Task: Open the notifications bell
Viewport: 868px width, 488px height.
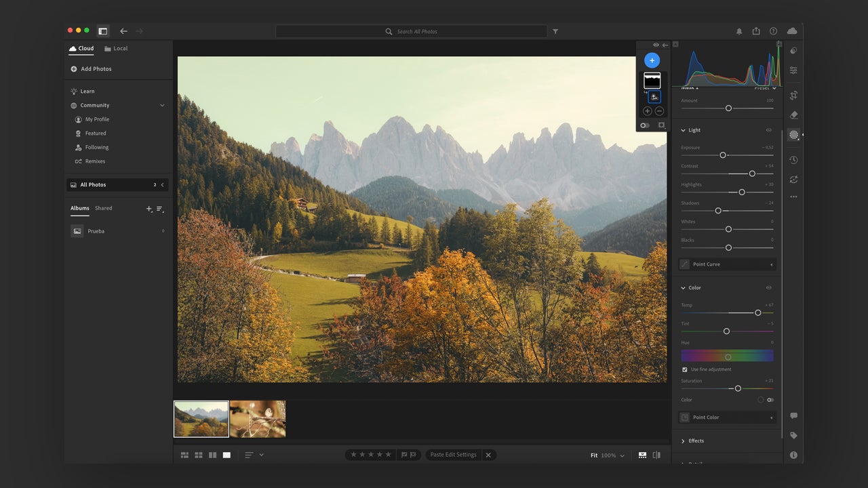Action: 739,31
